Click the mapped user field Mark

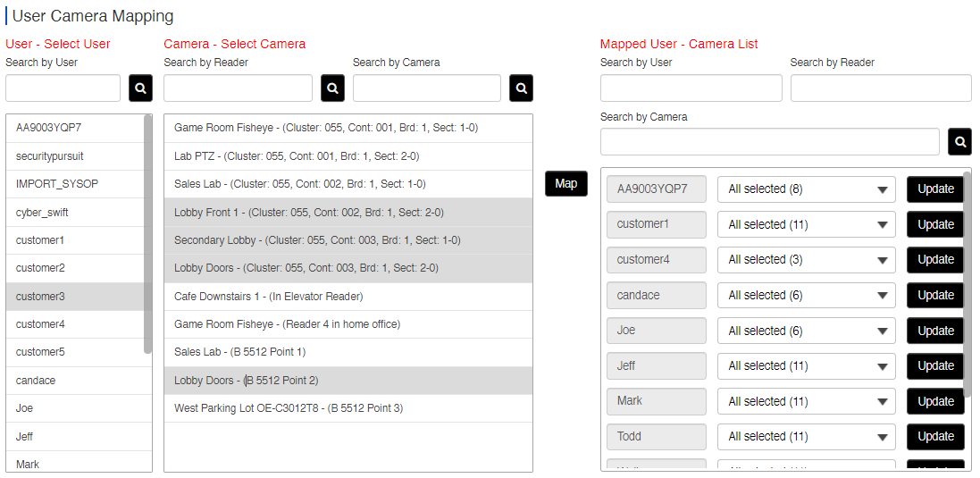tap(657, 401)
